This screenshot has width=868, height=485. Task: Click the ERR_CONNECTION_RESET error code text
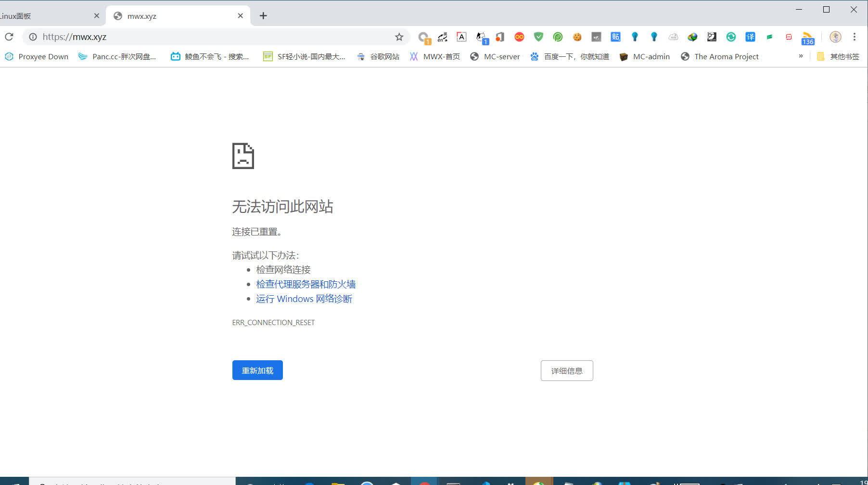[273, 322]
